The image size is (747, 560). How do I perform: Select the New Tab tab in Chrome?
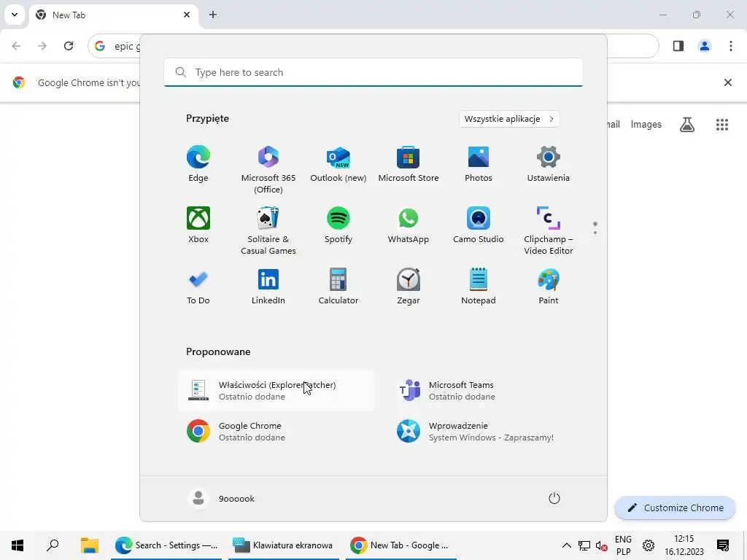coord(115,15)
